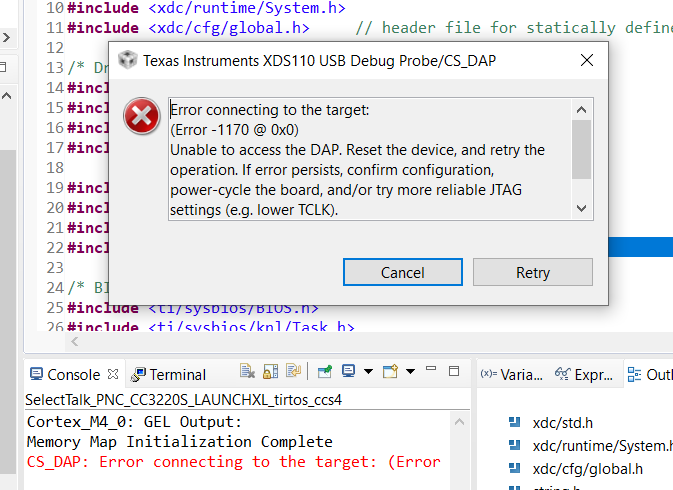Maximize the Console panel

tap(454, 371)
